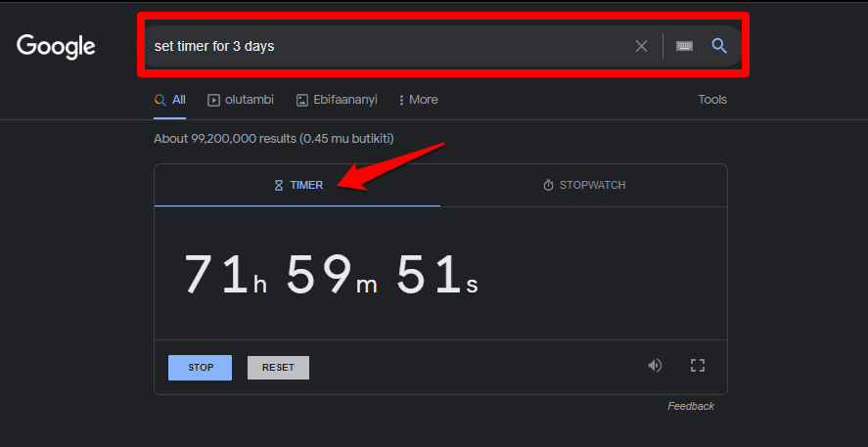Reset the timer
This screenshot has width=868, height=447.
(278, 368)
